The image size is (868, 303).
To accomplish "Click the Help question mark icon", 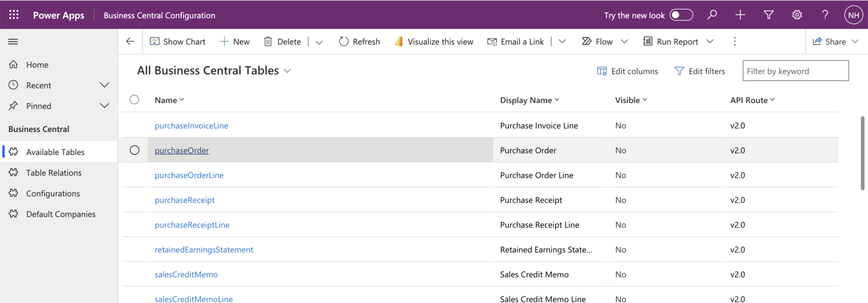I will [x=825, y=15].
